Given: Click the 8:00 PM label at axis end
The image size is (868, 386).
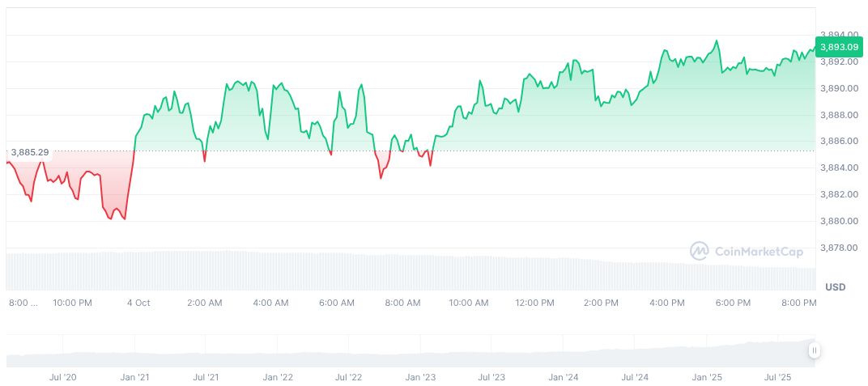Looking at the screenshot, I should (x=798, y=303).
